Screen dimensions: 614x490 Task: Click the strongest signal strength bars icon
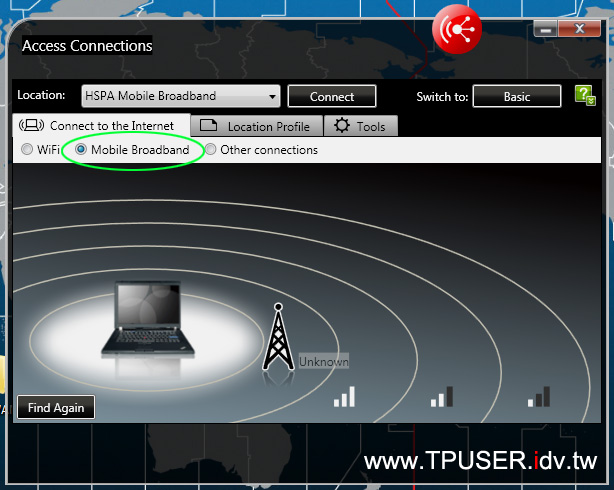coord(344,396)
